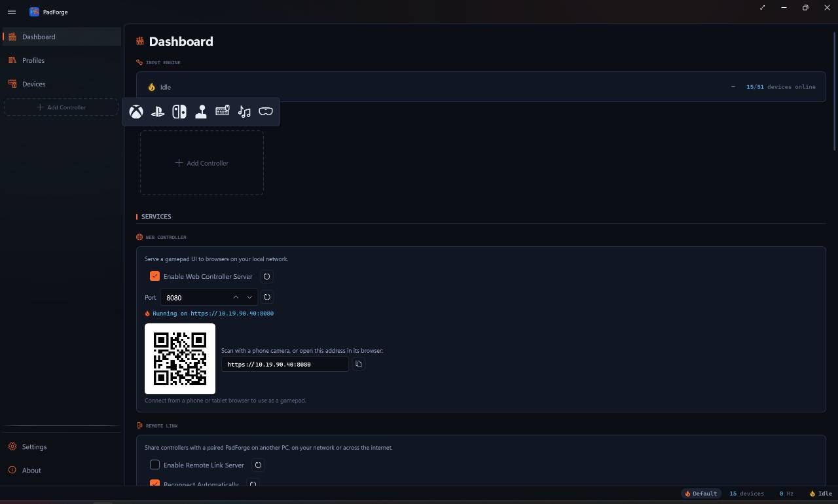Decrease the Port with the down arrow
Viewport: 838px width, 504px height.
[x=249, y=297]
